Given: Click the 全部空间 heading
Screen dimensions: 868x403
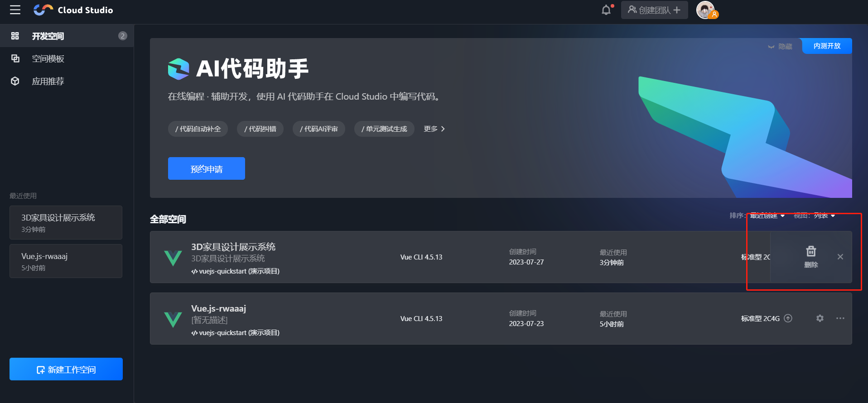Looking at the screenshot, I should (168, 219).
